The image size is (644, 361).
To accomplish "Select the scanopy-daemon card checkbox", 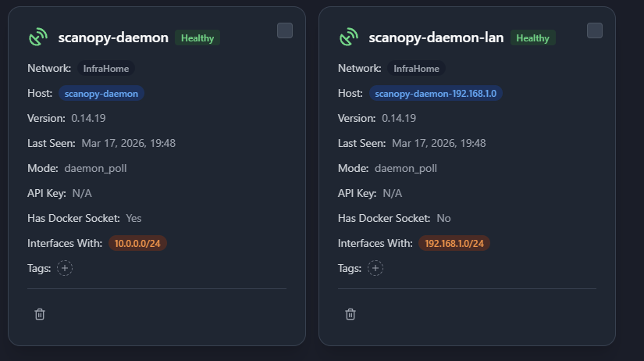I will (x=285, y=30).
